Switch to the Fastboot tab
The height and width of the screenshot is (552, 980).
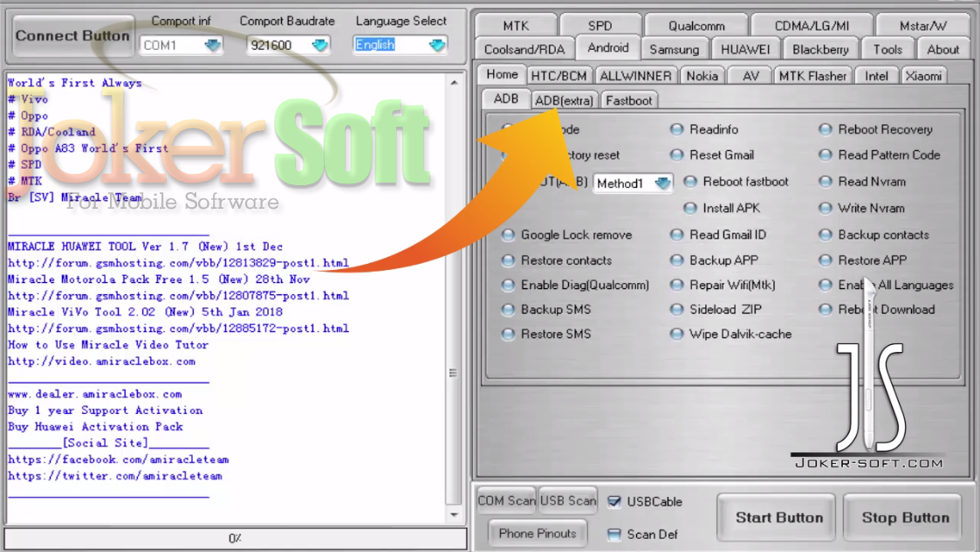628,100
